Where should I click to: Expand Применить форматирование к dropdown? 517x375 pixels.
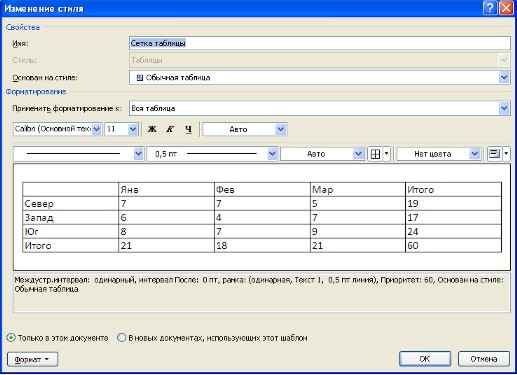coord(504,108)
